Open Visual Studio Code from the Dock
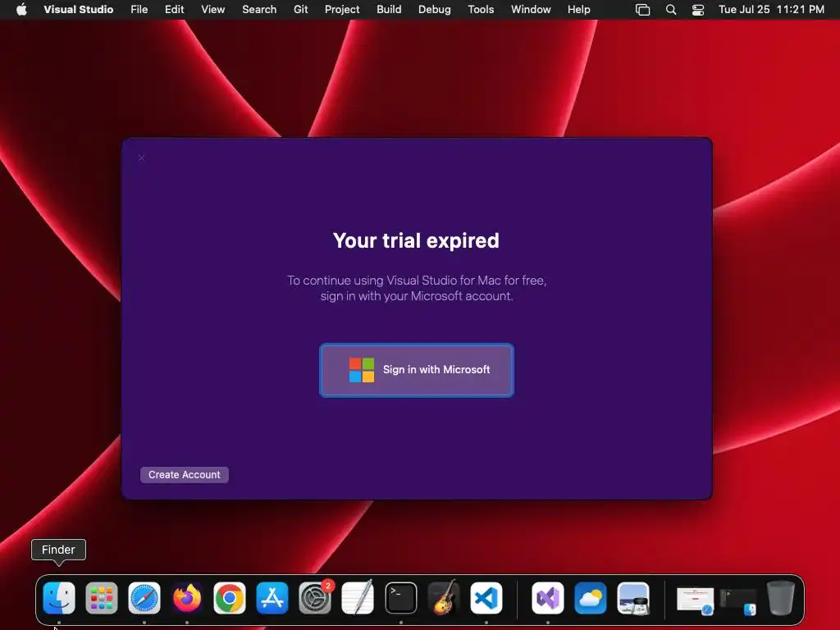The width and height of the screenshot is (840, 630). (x=486, y=598)
